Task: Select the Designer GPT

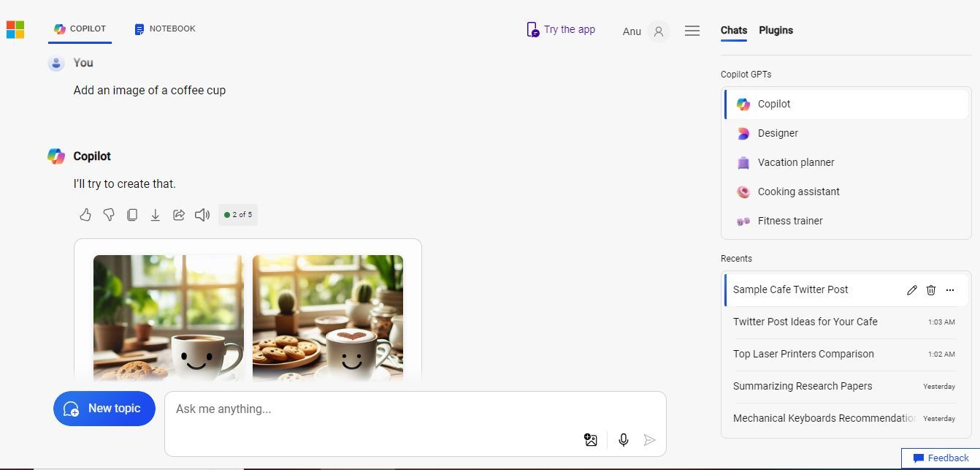Action: 846,133
